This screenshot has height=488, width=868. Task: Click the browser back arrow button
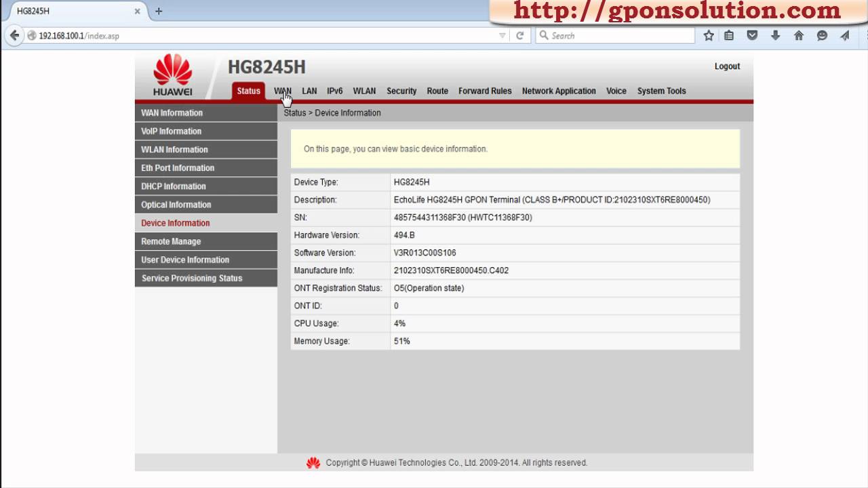15,35
